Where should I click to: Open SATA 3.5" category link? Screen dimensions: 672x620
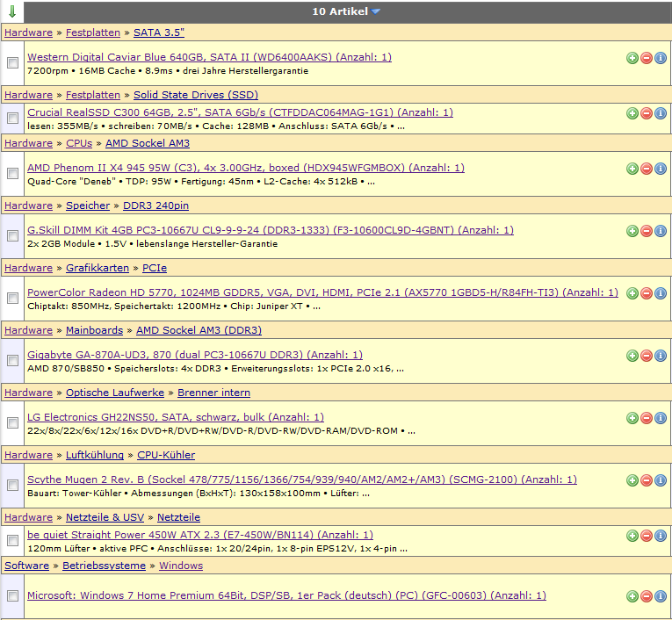[159, 32]
